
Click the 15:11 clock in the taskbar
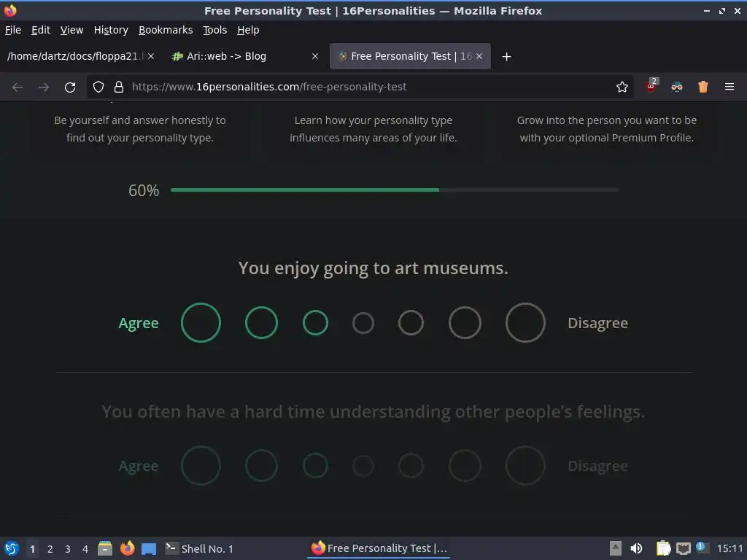click(729, 548)
